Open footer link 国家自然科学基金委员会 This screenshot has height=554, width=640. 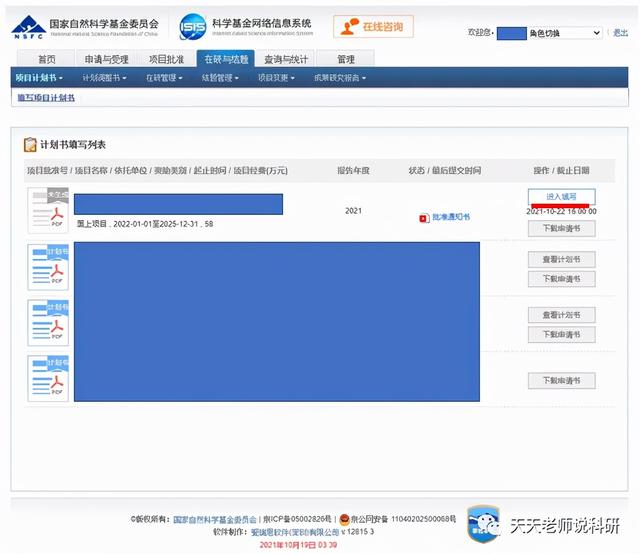215,519
